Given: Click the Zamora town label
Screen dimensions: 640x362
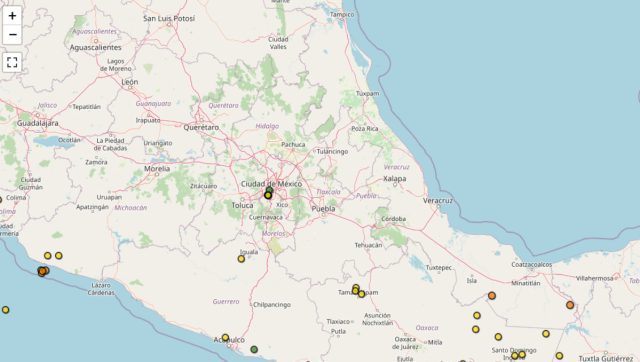Looking at the screenshot, I should (96, 162).
